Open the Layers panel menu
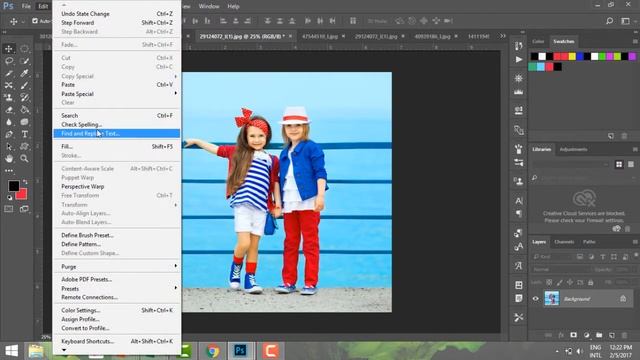Screen dimensions: 640x360 [x=635, y=242]
